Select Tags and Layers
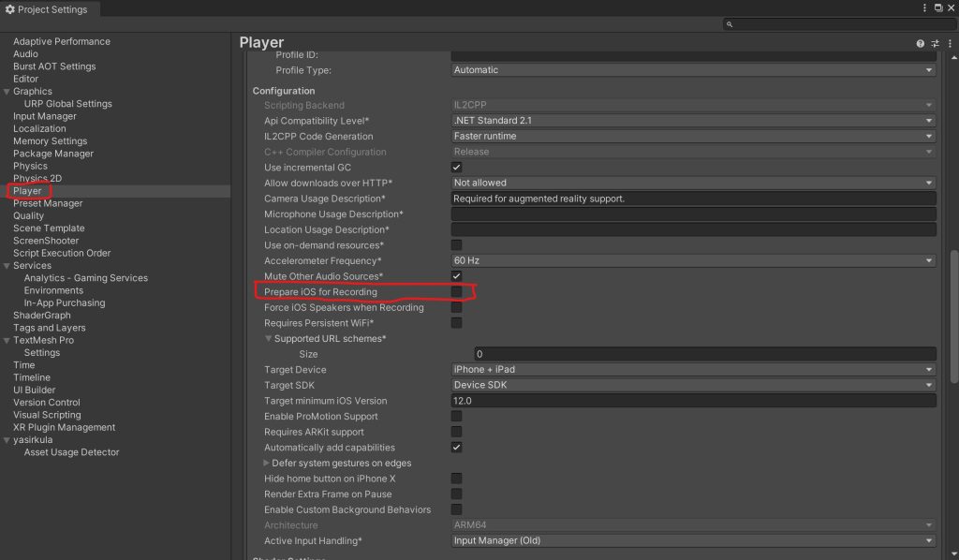 click(x=50, y=328)
